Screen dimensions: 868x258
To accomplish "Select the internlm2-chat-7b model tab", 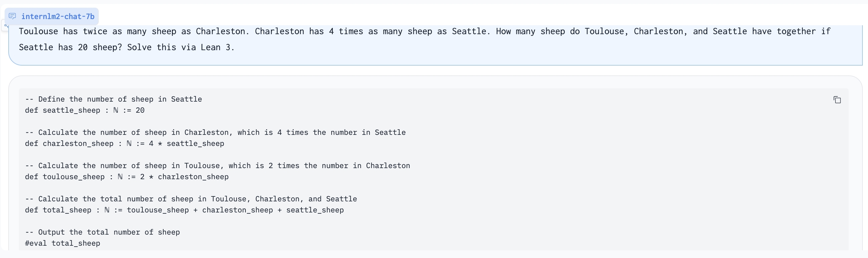I will coord(58,16).
